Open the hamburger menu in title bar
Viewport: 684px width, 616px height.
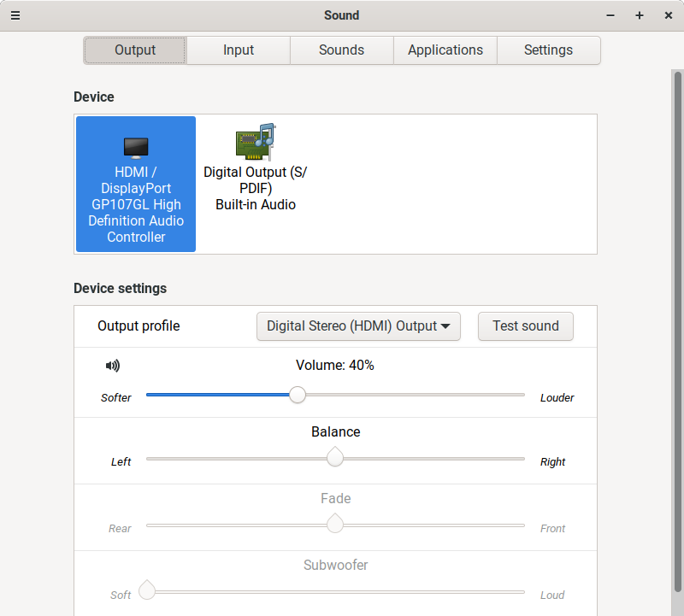pos(15,15)
